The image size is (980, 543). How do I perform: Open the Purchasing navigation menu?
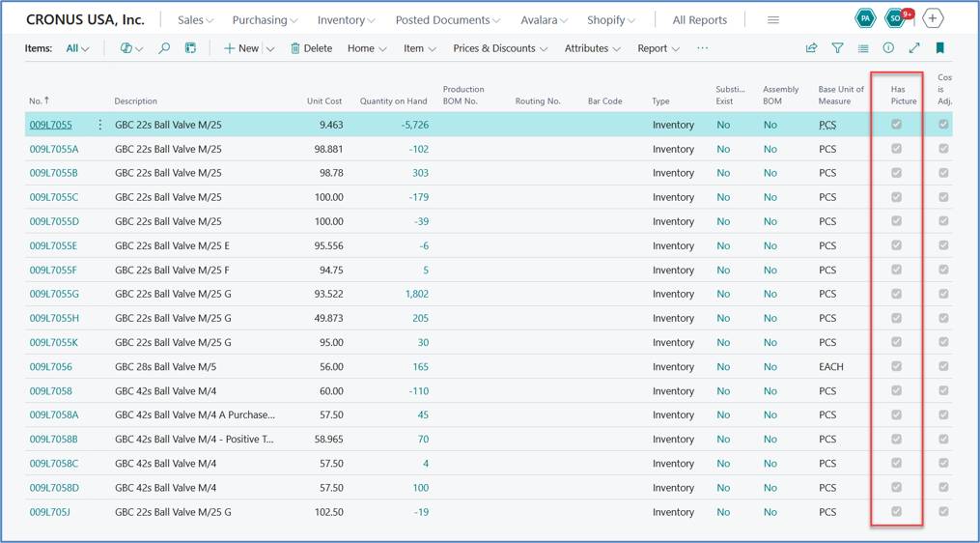click(265, 20)
